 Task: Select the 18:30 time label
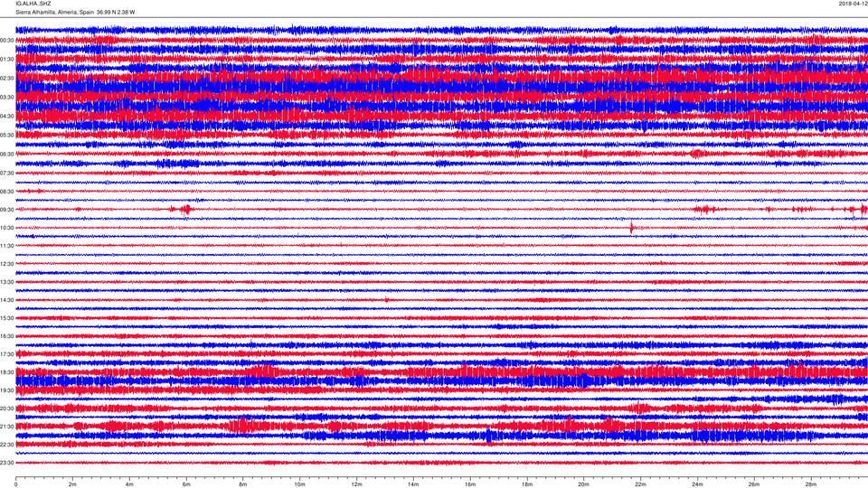pyautogui.click(x=6, y=372)
